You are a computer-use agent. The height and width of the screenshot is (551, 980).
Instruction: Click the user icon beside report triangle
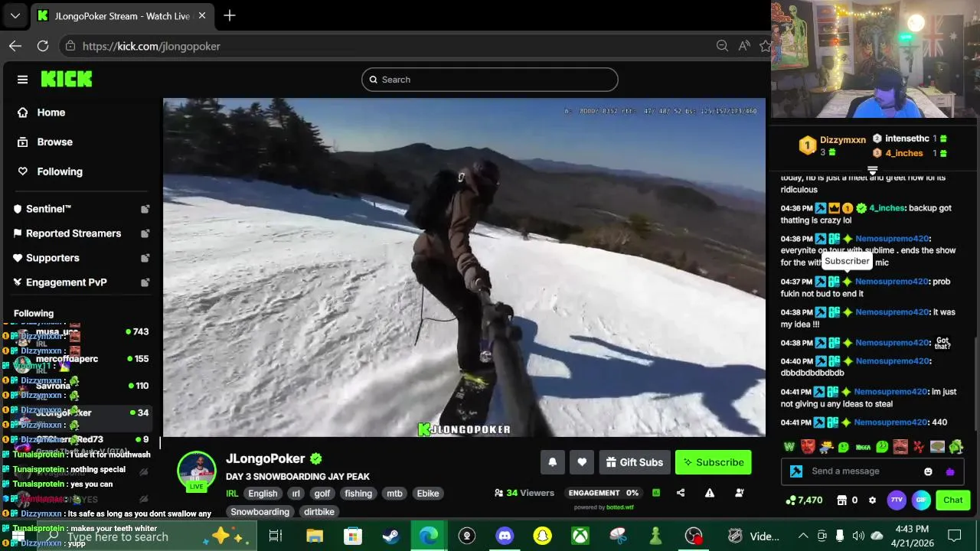(x=740, y=493)
